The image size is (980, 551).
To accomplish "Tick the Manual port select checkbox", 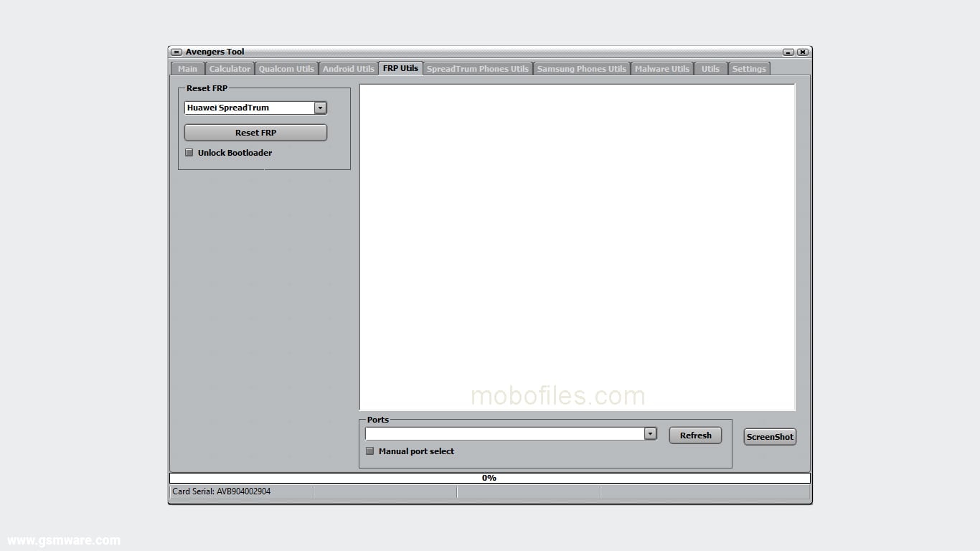I will [x=370, y=451].
